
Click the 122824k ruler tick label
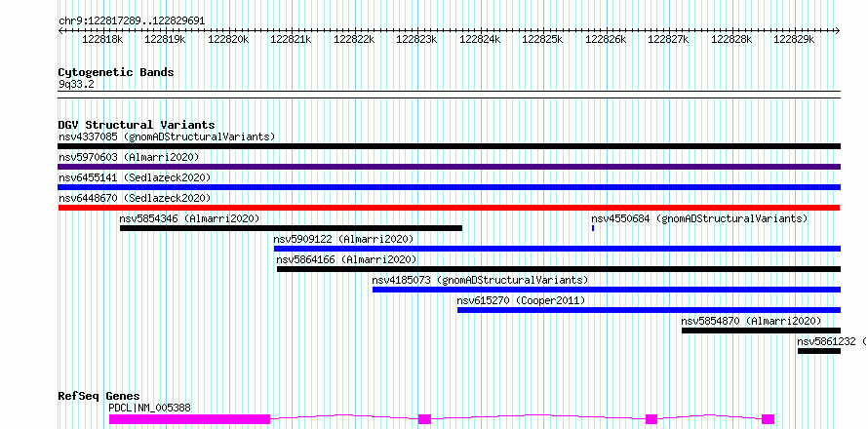[480, 40]
